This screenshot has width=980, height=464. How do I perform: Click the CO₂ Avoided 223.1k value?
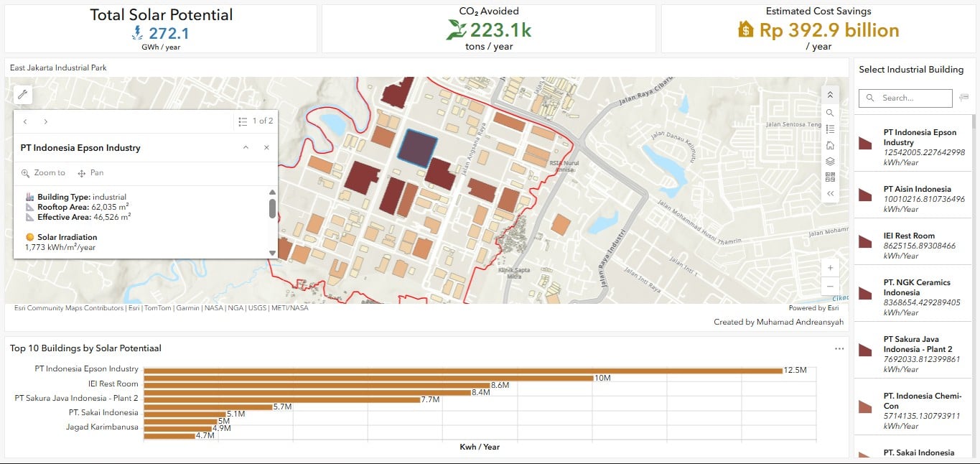click(x=500, y=30)
